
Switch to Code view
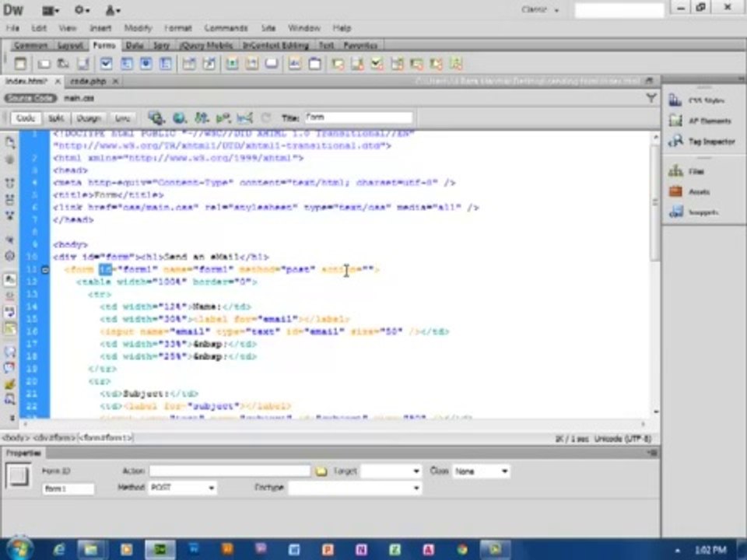[25, 117]
